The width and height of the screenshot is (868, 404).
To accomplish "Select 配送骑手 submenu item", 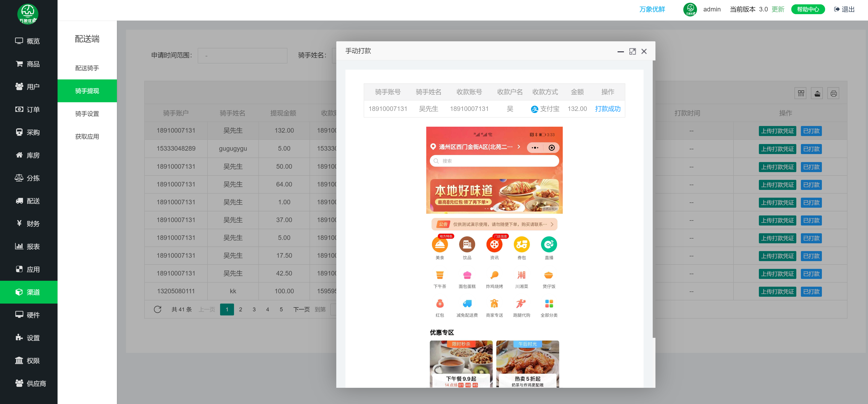I will click(87, 68).
